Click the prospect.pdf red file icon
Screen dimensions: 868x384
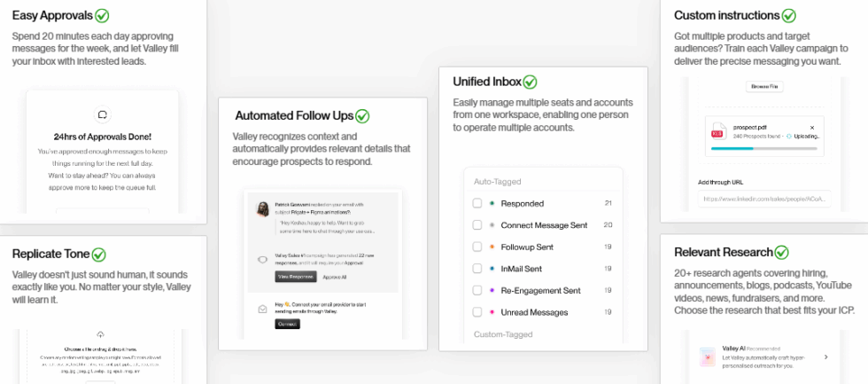click(x=717, y=133)
